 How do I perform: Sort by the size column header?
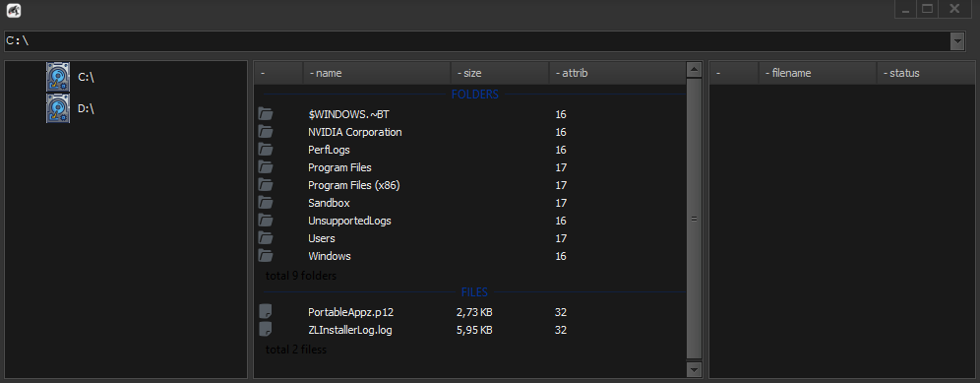pyautogui.click(x=500, y=73)
